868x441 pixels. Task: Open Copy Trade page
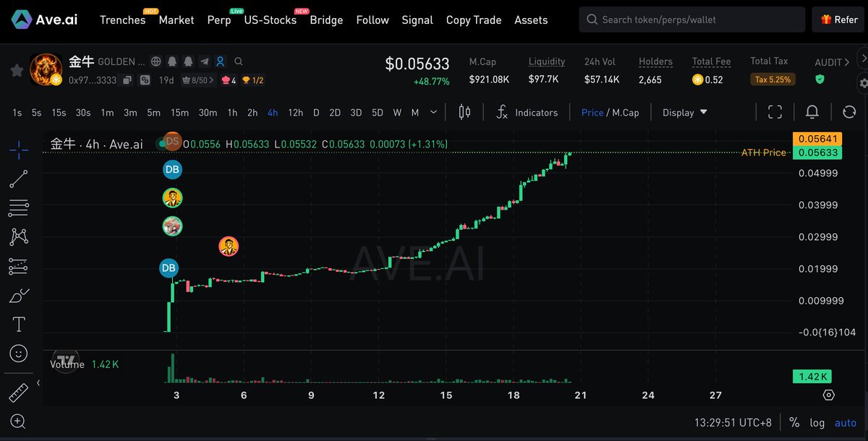(474, 20)
